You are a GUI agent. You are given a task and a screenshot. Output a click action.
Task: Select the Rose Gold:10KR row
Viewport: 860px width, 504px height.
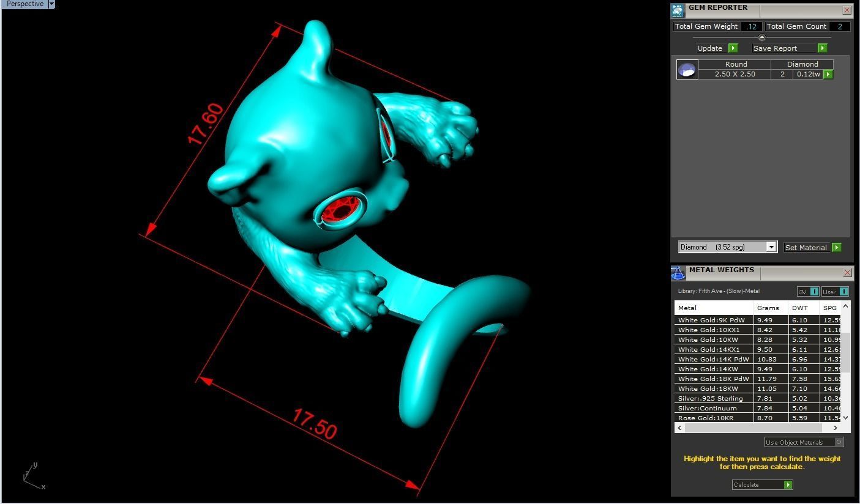758,418
